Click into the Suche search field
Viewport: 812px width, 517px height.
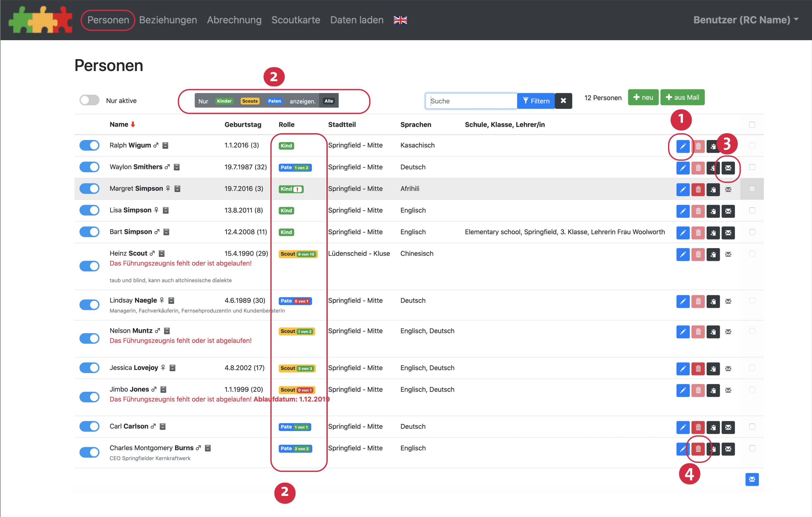[x=471, y=101]
